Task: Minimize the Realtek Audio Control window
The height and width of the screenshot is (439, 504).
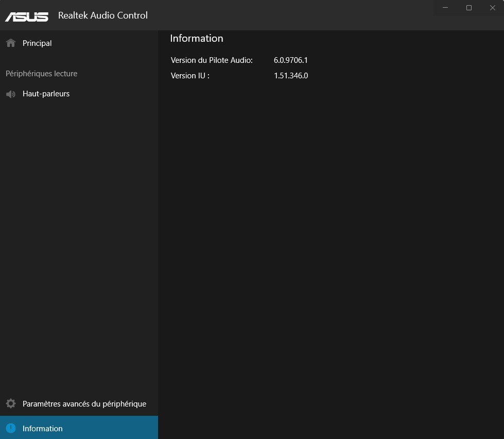Action: tap(445, 8)
